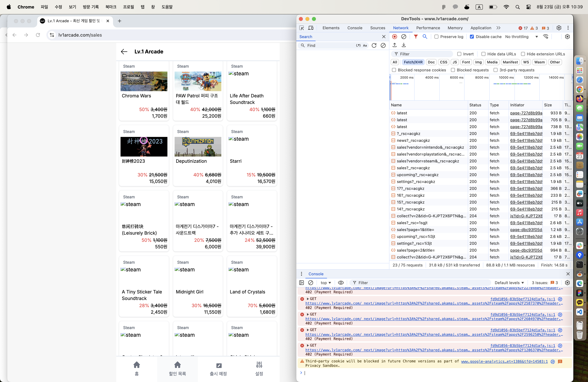Viewport: 588px width, 382px height.
Task: Click the inspect element picker icon
Action: click(x=302, y=28)
